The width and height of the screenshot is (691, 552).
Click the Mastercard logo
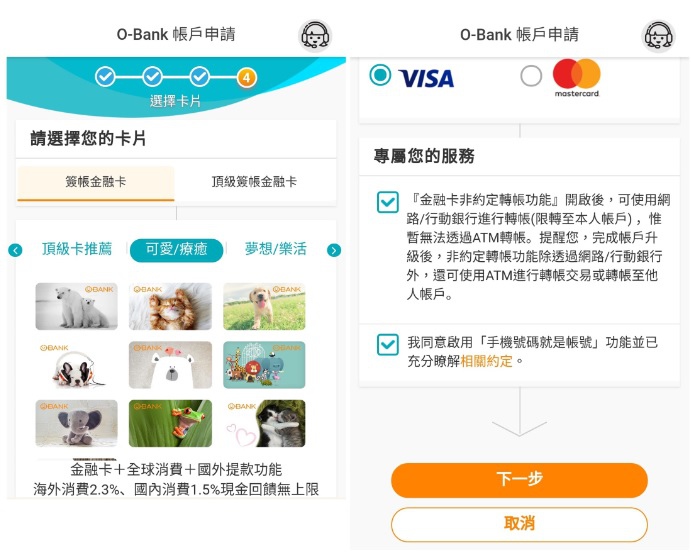pos(577,78)
